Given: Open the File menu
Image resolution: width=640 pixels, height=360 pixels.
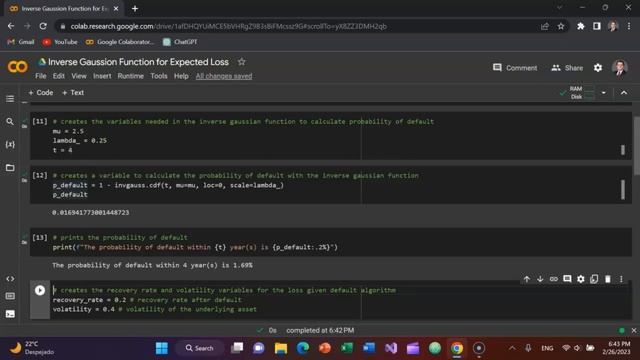Looking at the screenshot, I should pos(40,76).
